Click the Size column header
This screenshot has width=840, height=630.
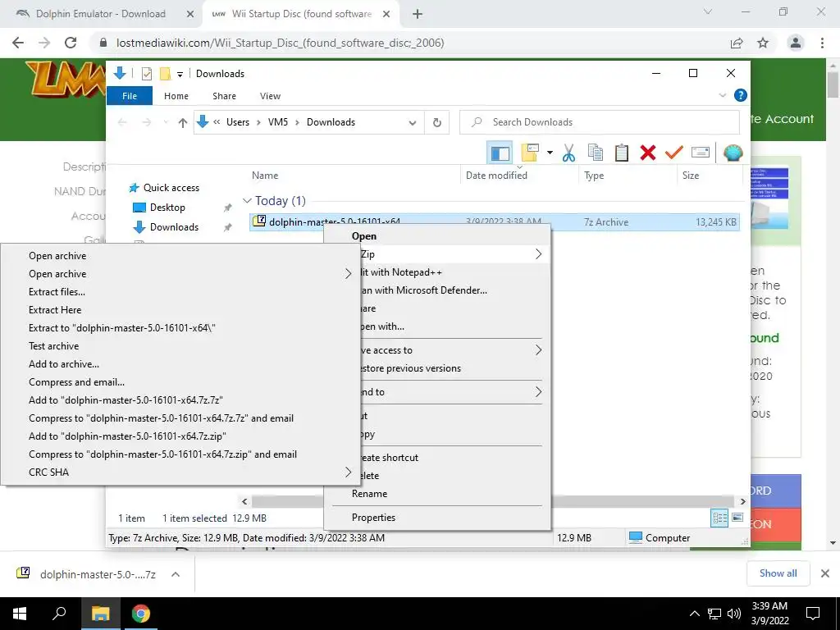click(x=691, y=176)
